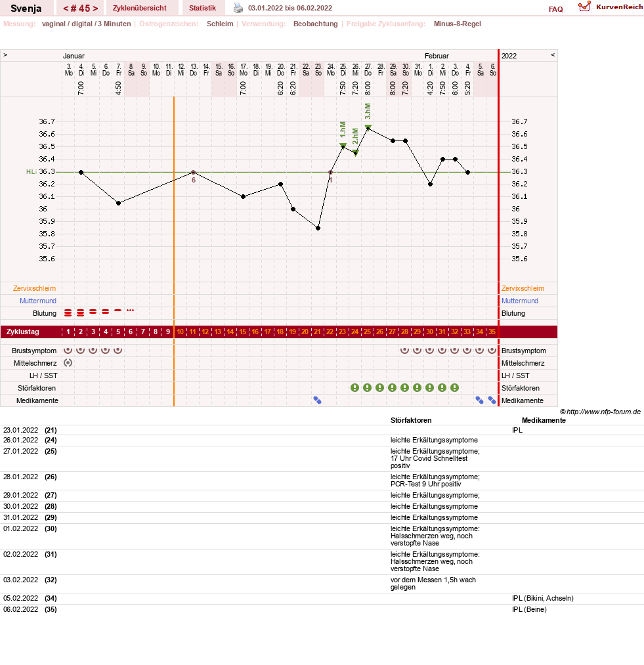Click the Beobachtung setting value
This screenshot has width=644, height=665.
[x=316, y=24]
